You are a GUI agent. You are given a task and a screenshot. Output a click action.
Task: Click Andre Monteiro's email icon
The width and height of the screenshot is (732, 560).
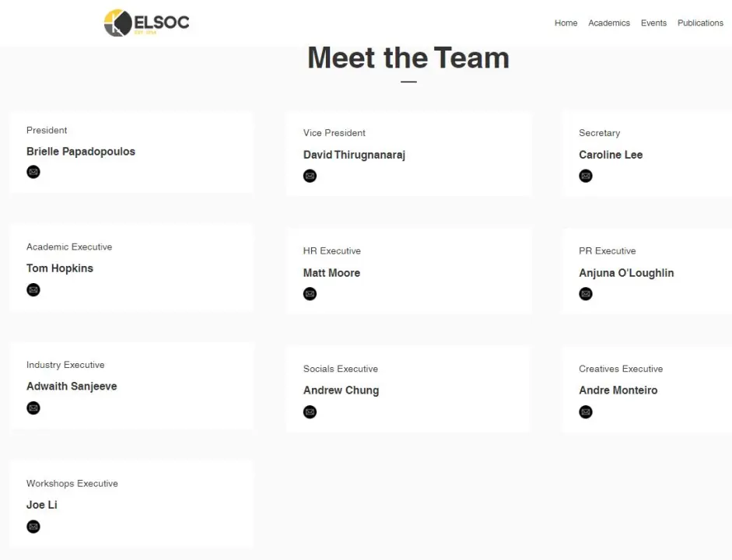[586, 412]
